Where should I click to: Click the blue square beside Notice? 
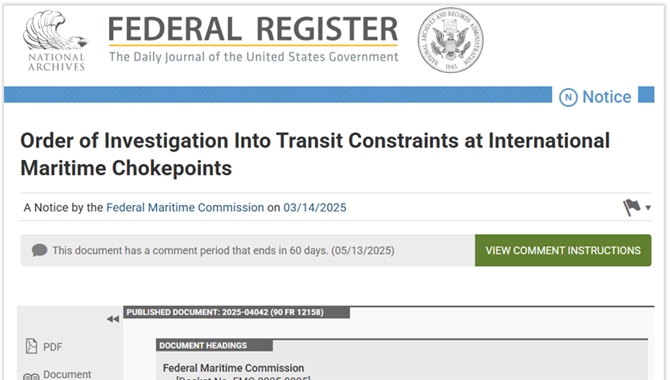click(x=646, y=95)
